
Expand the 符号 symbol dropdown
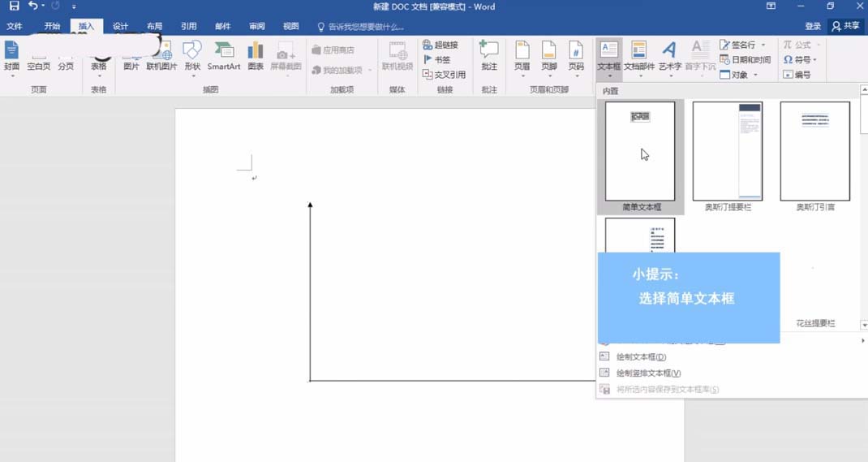click(800, 59)
